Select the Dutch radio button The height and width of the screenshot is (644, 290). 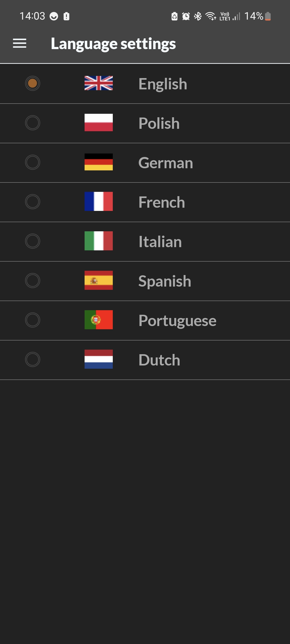(32, 360)
